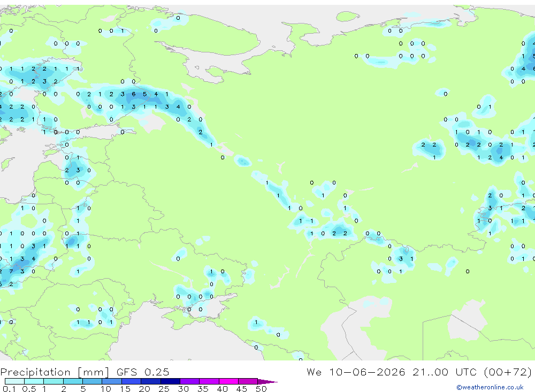Choose the 20 to 25 mm dark blue swatch
535x392 pixels.
[150, 381]
